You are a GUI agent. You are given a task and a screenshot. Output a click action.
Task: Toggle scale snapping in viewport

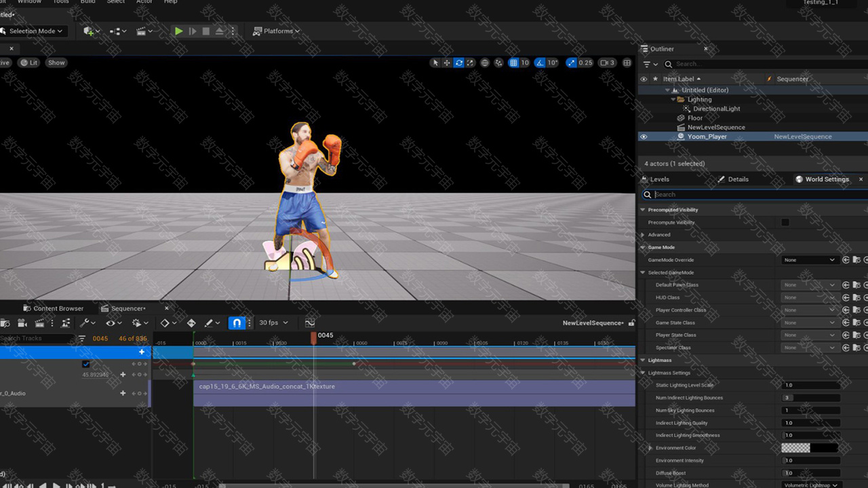point(571,62)
